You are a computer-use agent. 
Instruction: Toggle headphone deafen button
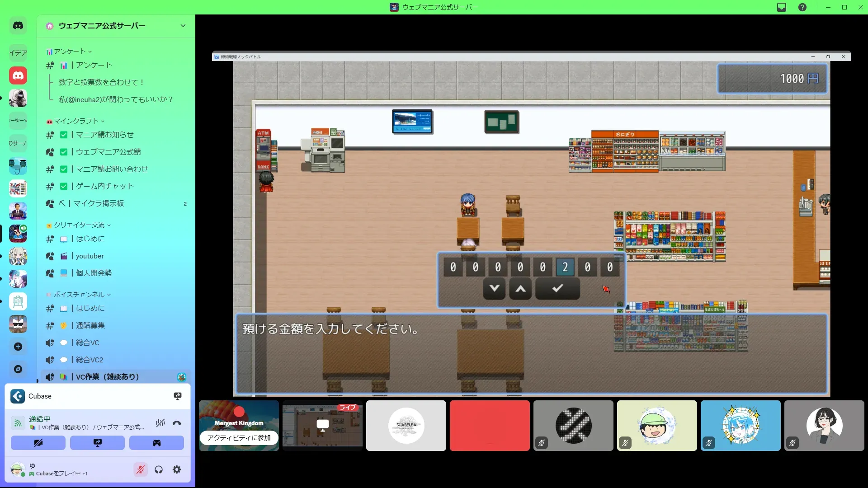(x=159, y=469)
